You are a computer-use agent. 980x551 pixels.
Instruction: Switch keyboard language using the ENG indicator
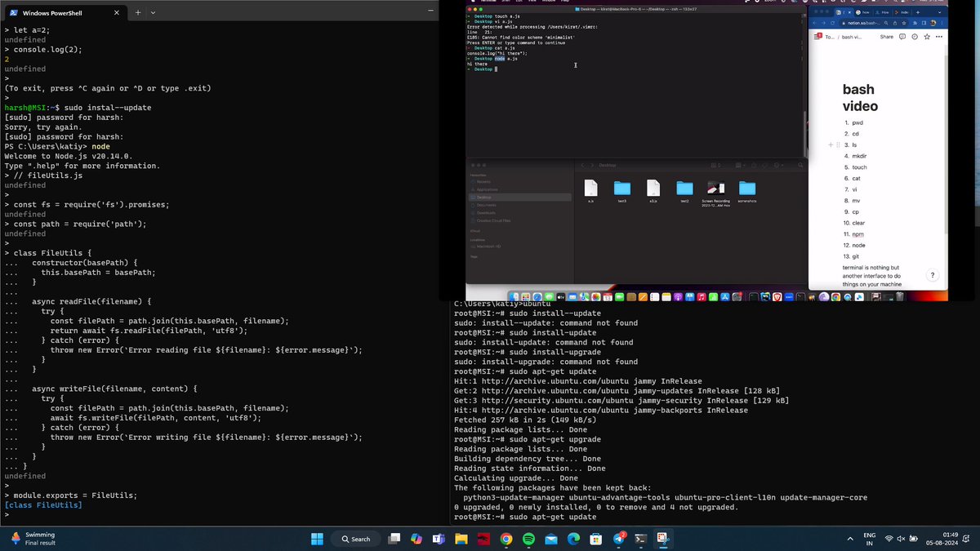pyautogui.click(x=868, y=538)
